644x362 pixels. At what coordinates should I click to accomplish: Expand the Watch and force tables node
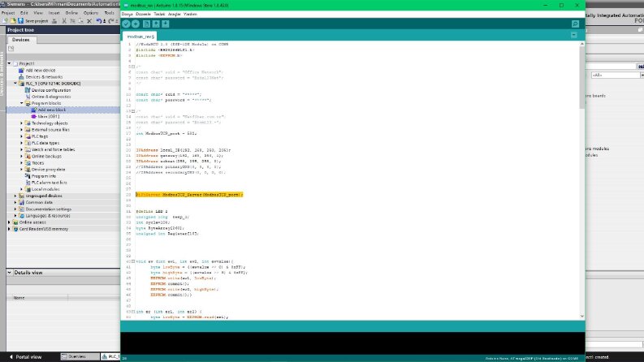coord(22,149)
